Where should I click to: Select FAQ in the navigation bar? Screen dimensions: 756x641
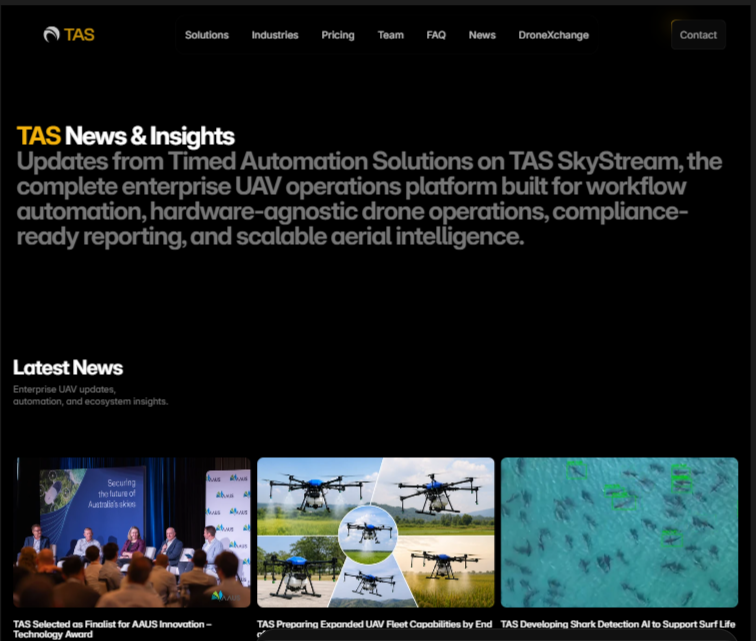[x=436, y=35]
